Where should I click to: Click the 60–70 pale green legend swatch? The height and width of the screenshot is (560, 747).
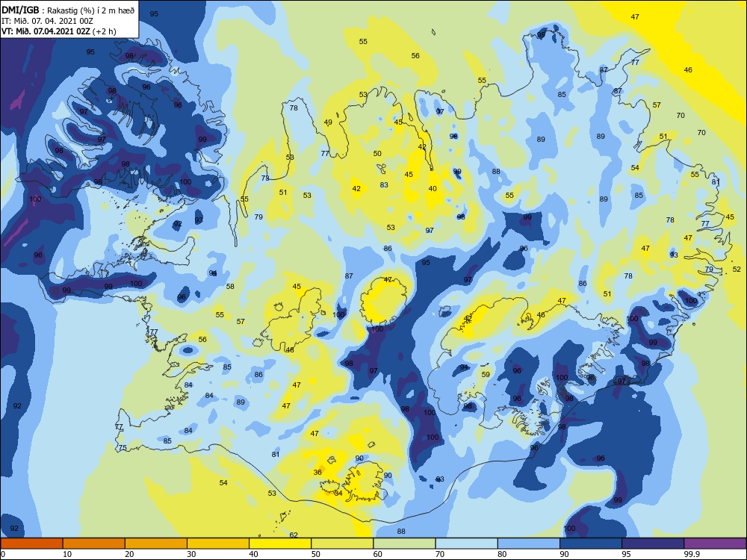pos(404,544)
